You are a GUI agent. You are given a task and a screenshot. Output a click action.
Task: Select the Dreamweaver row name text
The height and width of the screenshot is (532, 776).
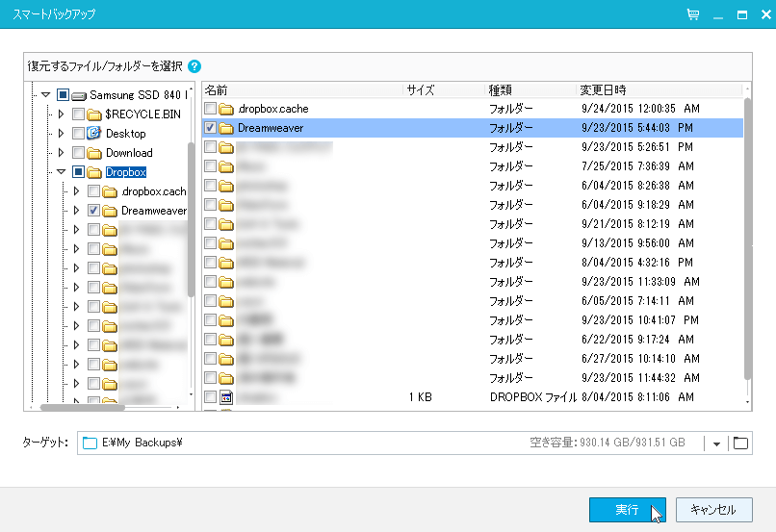pos(271,128)
